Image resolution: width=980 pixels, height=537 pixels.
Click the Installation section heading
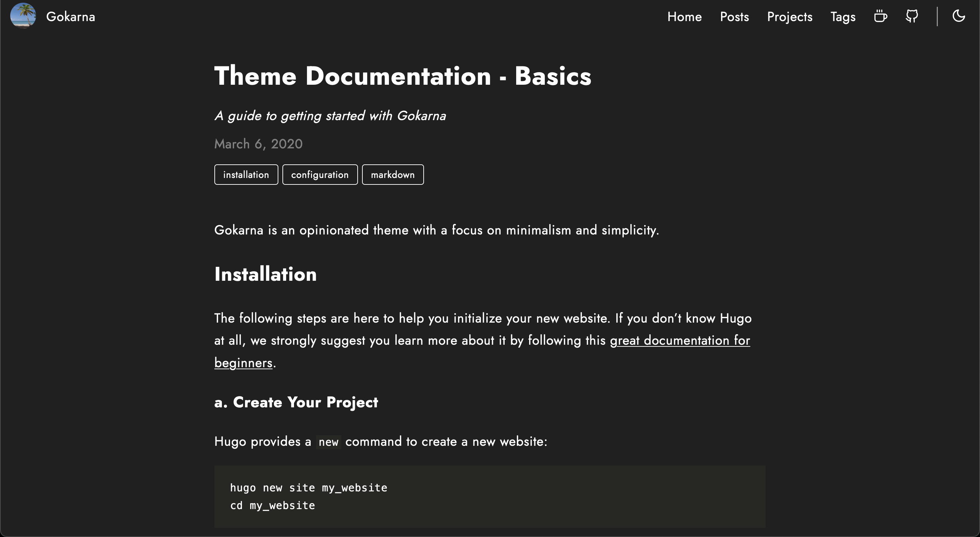tap(265, 274)
